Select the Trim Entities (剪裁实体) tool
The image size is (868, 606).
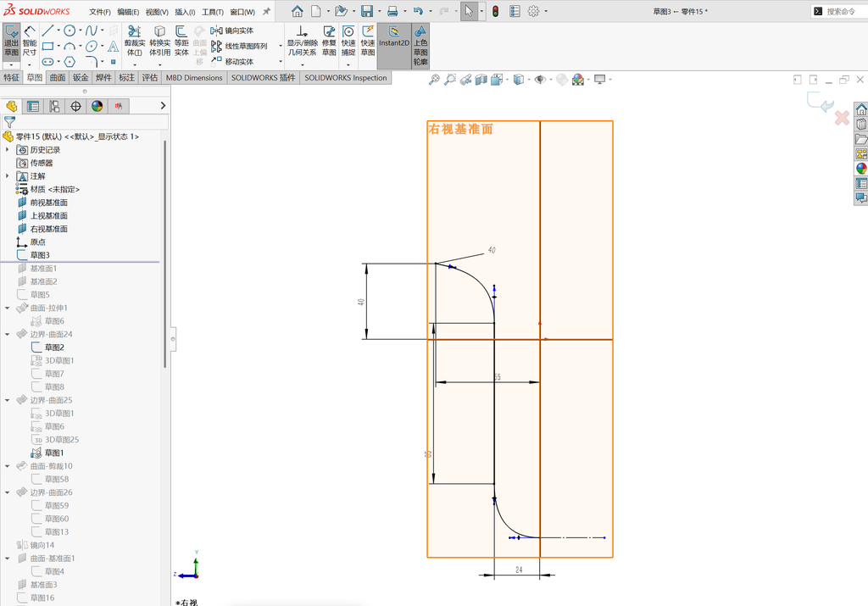(135, 42)
